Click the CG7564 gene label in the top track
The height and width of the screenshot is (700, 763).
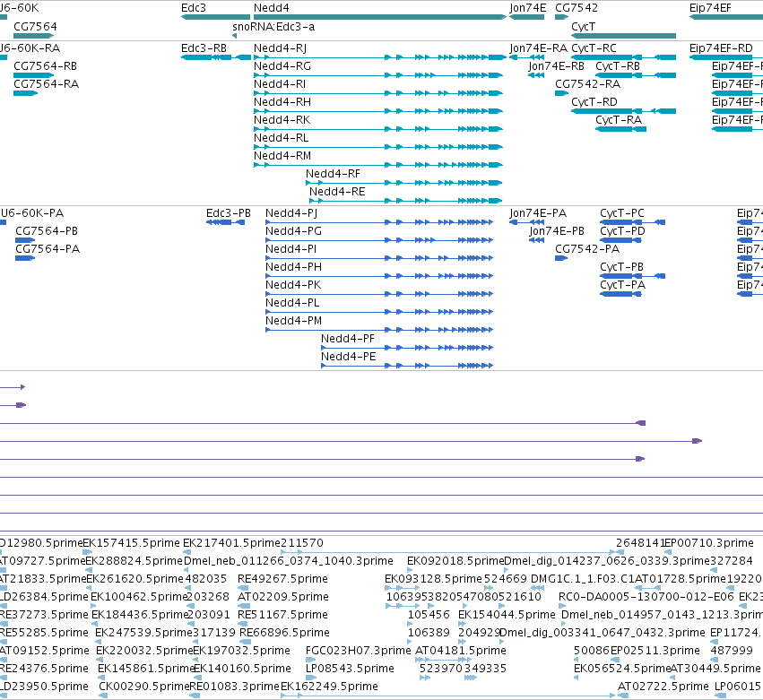tap(35, 26)
